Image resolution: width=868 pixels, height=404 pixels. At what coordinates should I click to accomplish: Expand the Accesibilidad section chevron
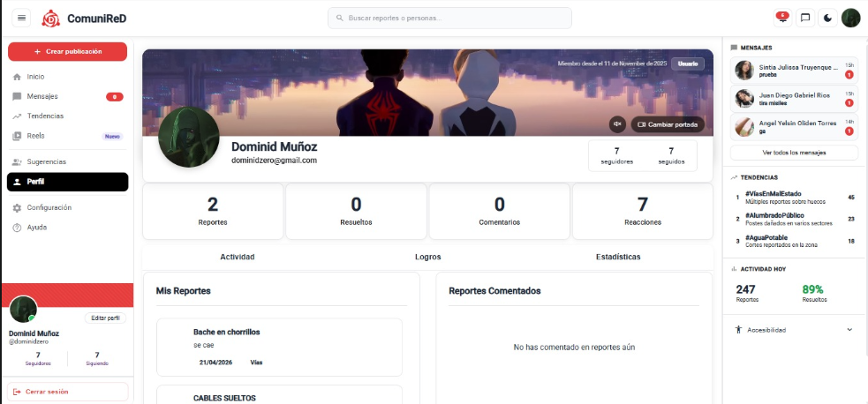(x=849, y=330)
